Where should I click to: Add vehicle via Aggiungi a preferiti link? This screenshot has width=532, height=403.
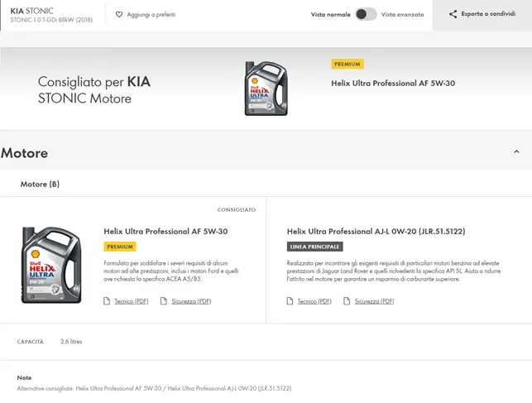[151, 15]
